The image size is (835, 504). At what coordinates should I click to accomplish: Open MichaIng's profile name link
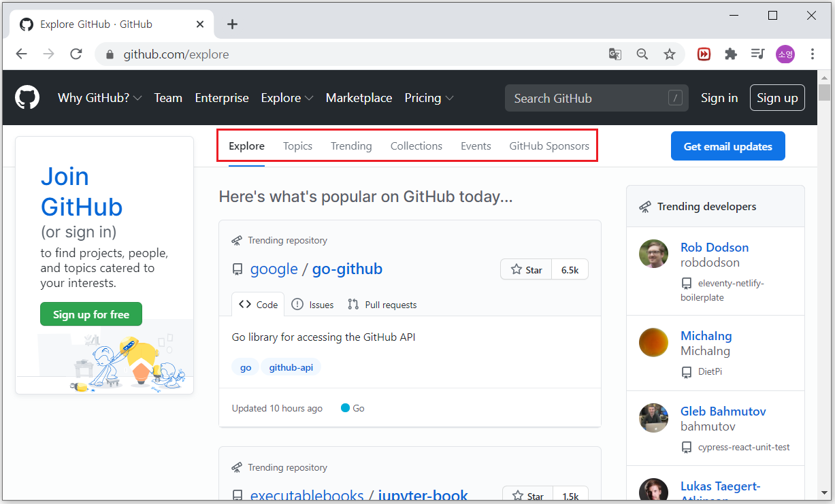pos(706,336)
